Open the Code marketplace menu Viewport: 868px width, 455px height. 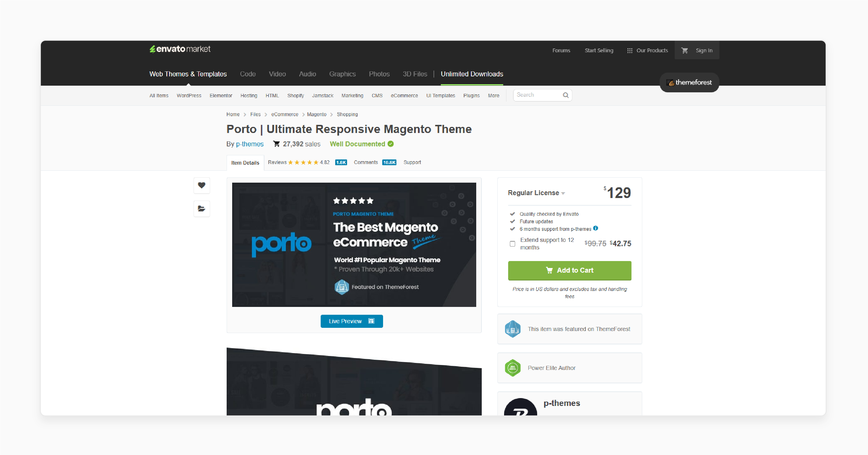coord(248,74)
